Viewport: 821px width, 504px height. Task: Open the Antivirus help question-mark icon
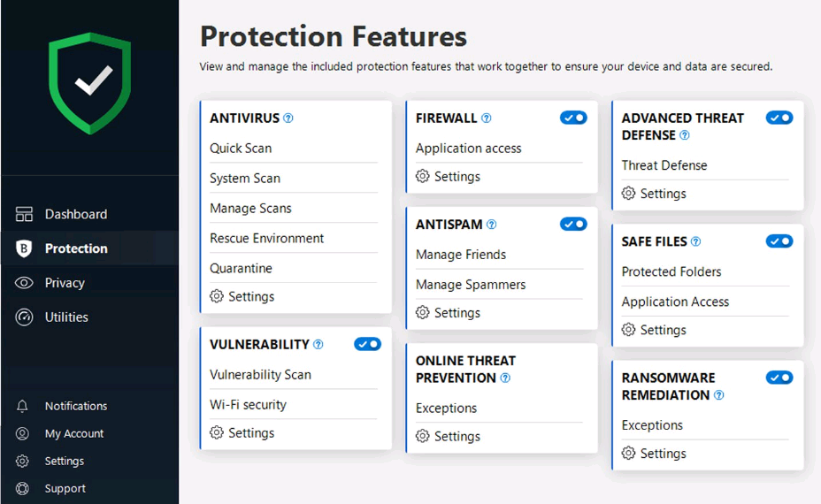tap(288, 118)
